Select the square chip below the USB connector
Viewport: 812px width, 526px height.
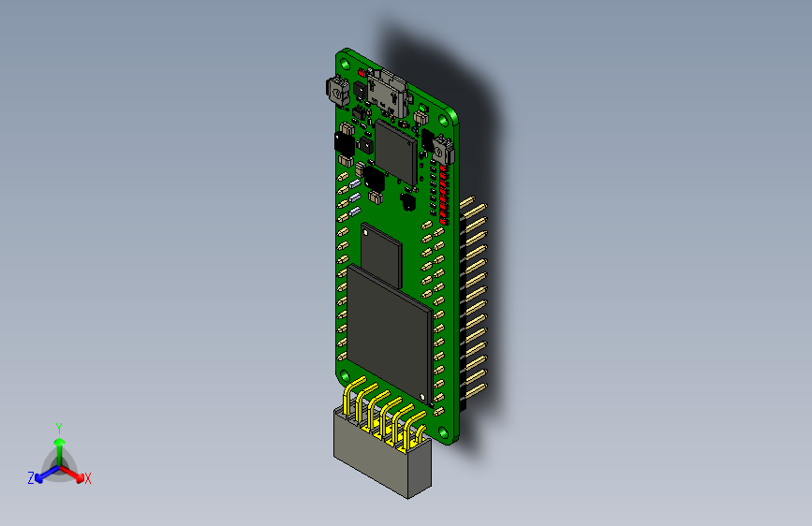coord(396,153)
